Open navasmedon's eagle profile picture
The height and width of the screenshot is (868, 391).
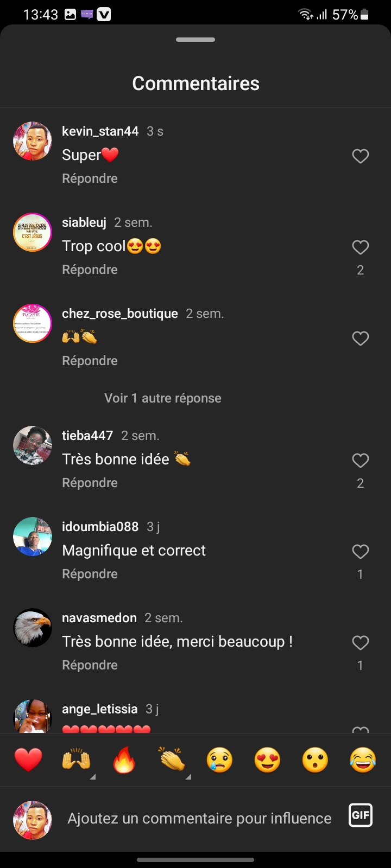33,628
